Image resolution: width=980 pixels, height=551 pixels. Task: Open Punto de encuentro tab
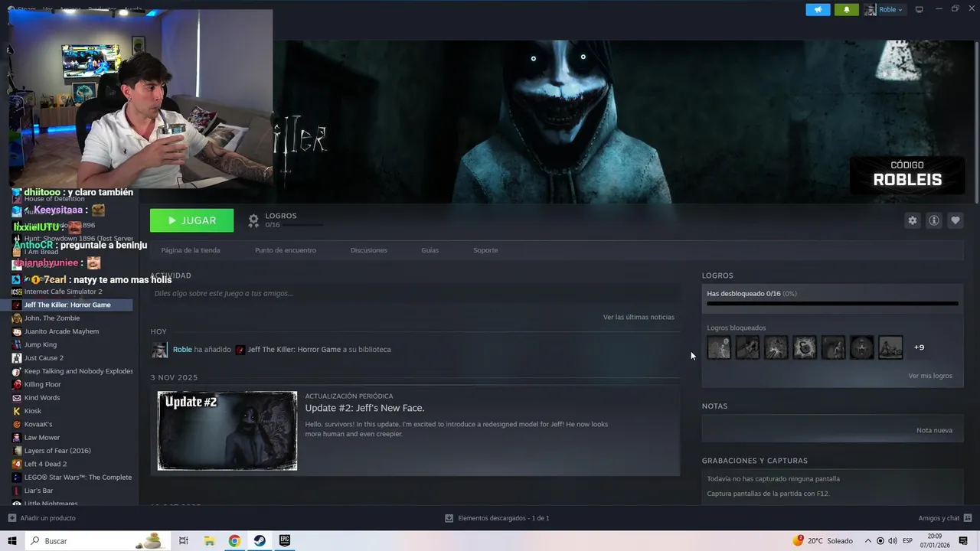(286, 250)
